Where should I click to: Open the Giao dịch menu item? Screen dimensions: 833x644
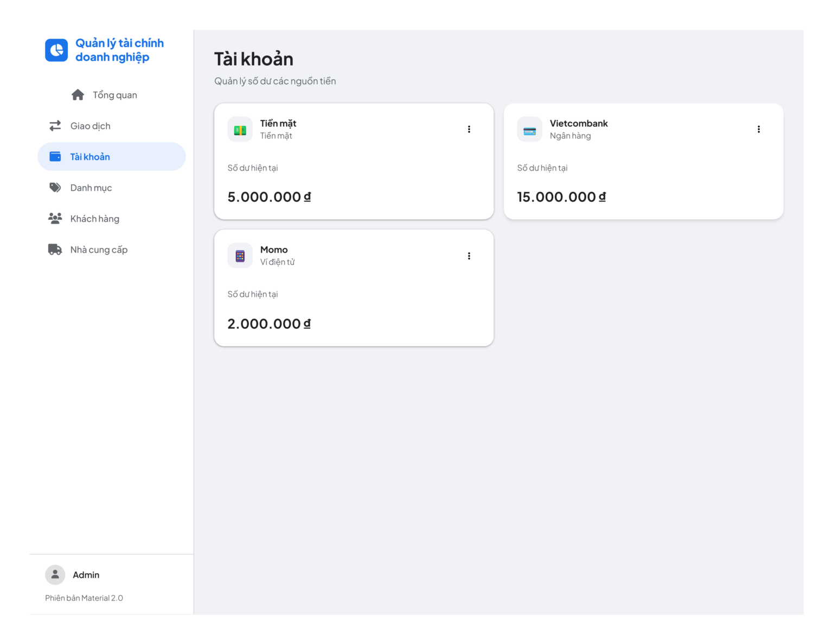point(112,126)
